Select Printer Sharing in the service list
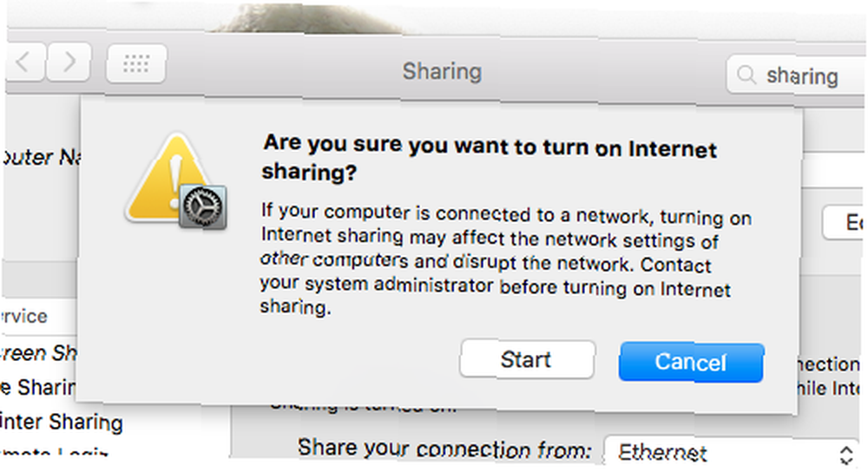Image resolution: width=868 pixels, height=472 pixels. pyautogui.click(x=61, y=423)
